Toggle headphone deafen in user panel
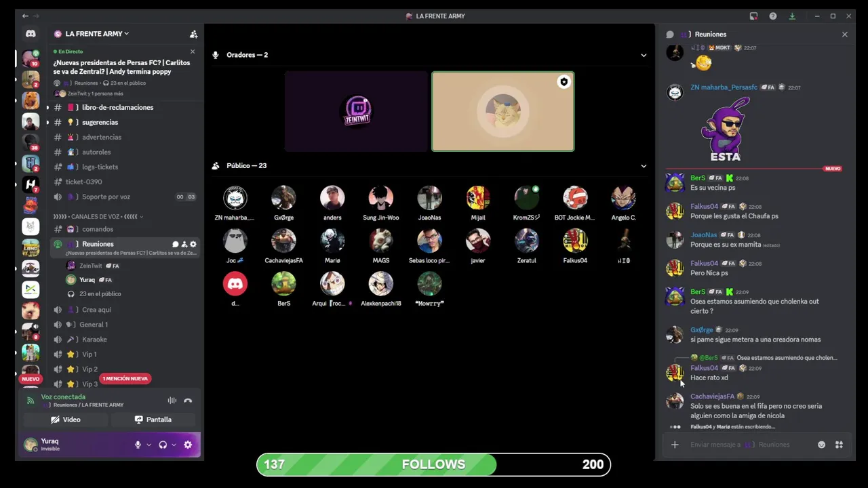868x488 pixels. click(163, 445)
